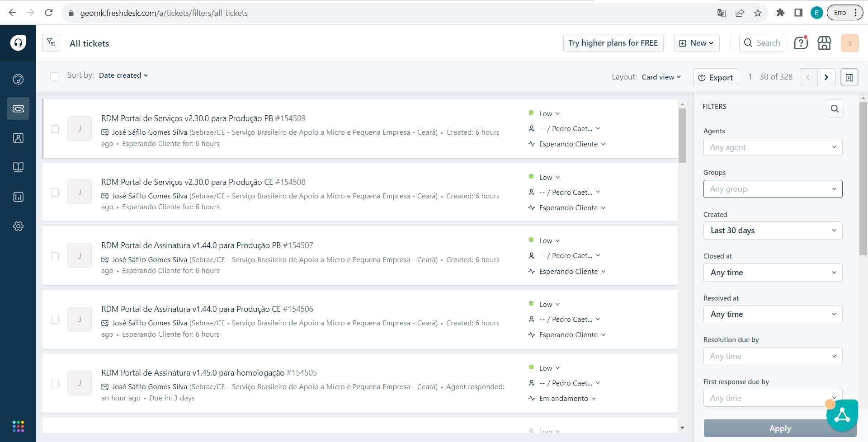The image size is (868, 442).
Task: Open the user profile avatar S
Action: click(x=849, y=43)
